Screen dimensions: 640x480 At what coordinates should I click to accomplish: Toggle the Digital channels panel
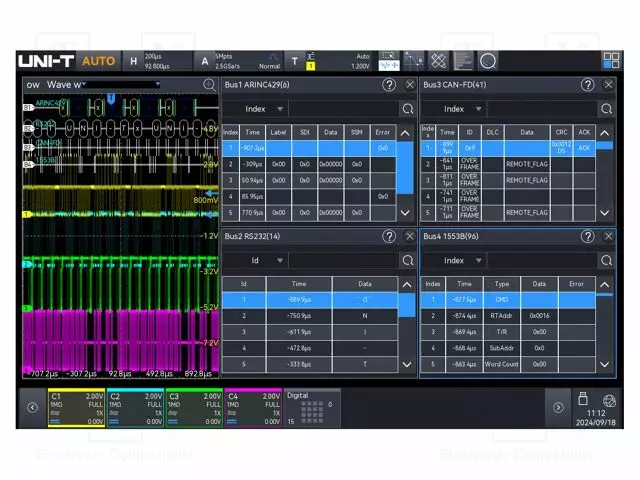[x=312, y=407]
